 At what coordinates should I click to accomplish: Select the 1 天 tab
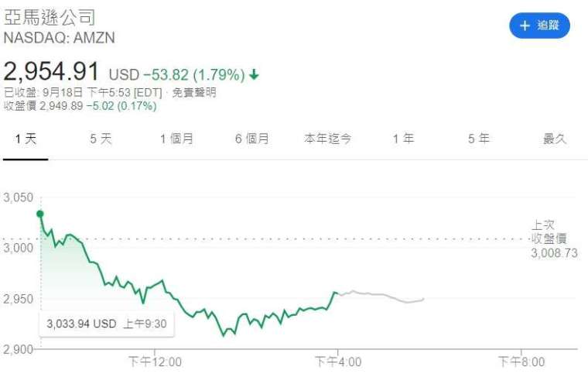26,139
